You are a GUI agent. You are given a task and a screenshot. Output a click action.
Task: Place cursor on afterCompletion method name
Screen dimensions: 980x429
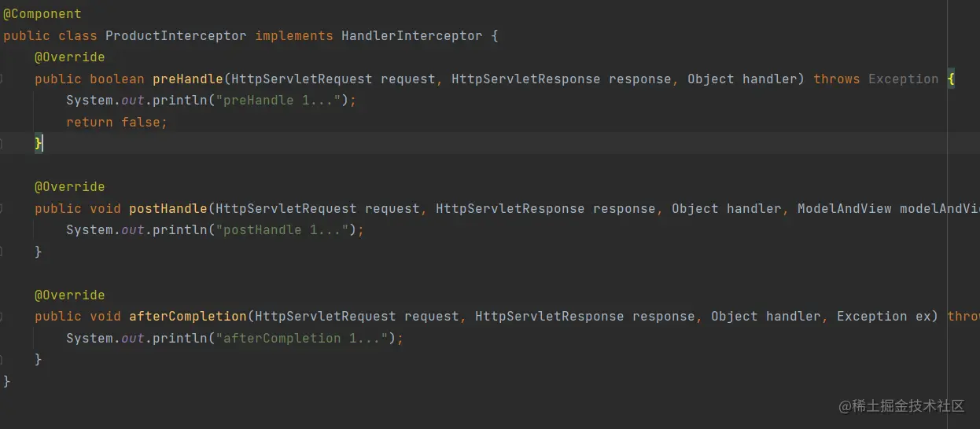(x=188, y=316)
